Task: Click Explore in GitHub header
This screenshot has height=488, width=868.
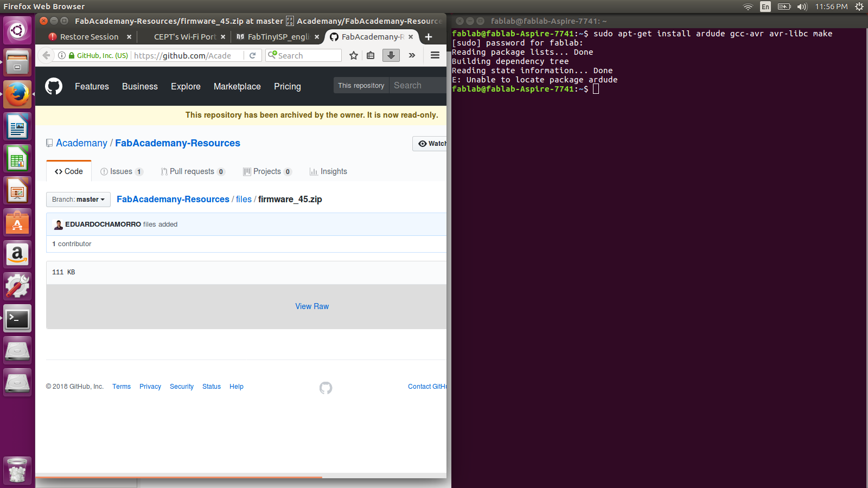Action: pyautogui.click(x=186, y=86)
